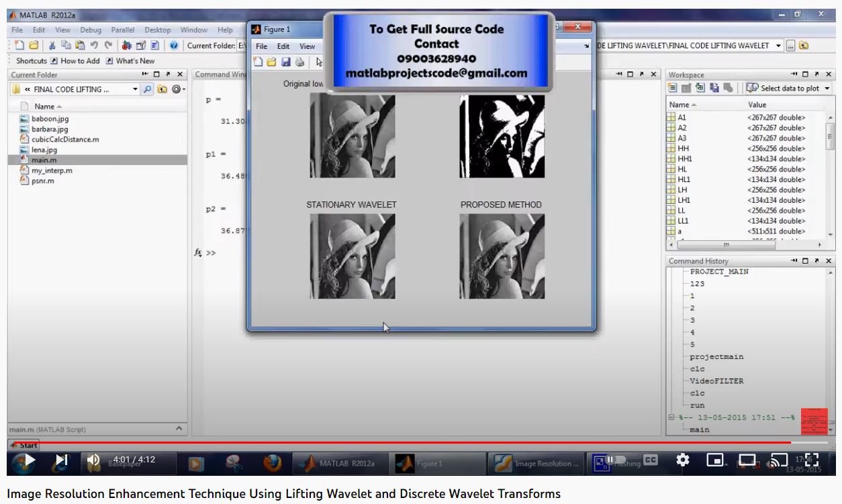
Task: Mute the video with the speaker icon
Action: tap(93, 460)
